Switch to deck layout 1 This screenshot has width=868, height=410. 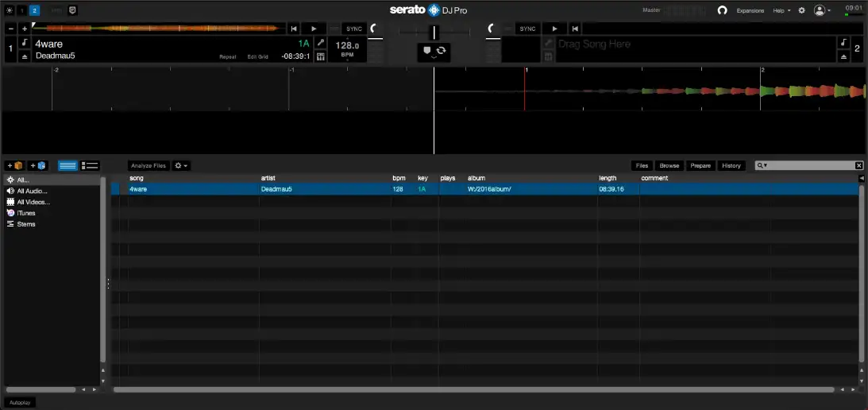pyautogui.click(x=21, y=10)
